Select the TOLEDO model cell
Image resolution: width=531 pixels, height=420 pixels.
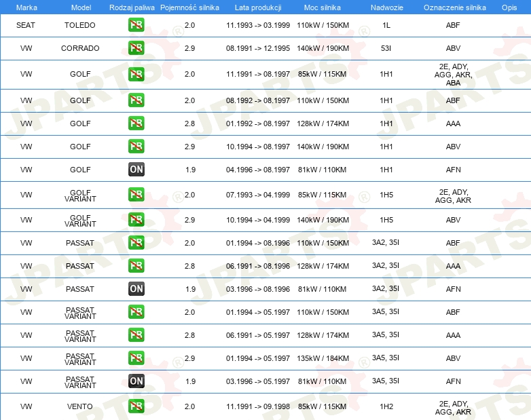[x=80, y=25]
